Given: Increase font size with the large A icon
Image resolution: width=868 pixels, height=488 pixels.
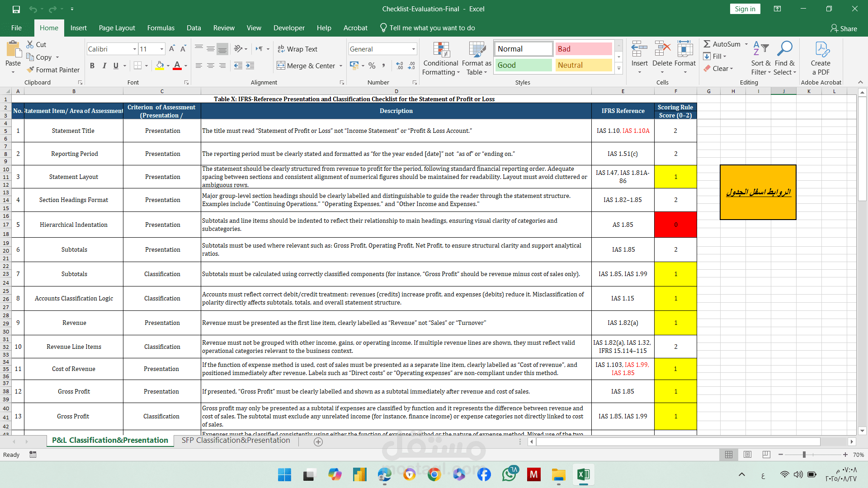Looking at the screenshot, I should [x=172, y=49].
